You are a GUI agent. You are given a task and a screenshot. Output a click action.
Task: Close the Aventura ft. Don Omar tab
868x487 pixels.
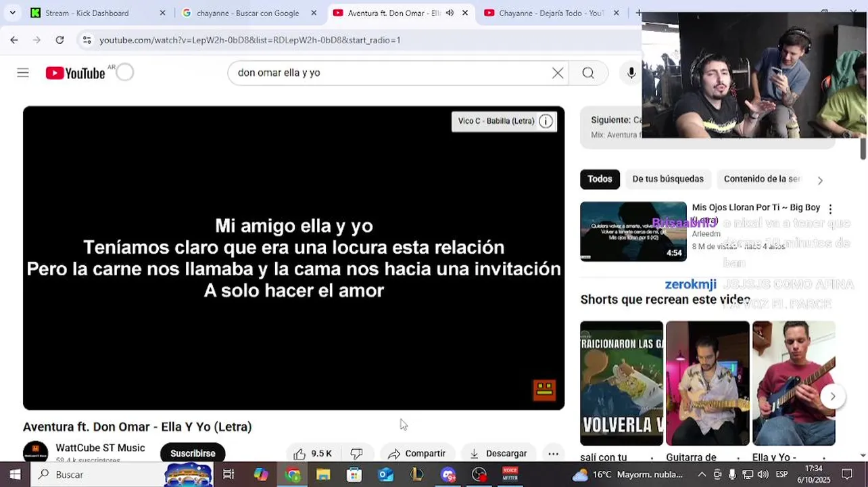tap(465, 13)
